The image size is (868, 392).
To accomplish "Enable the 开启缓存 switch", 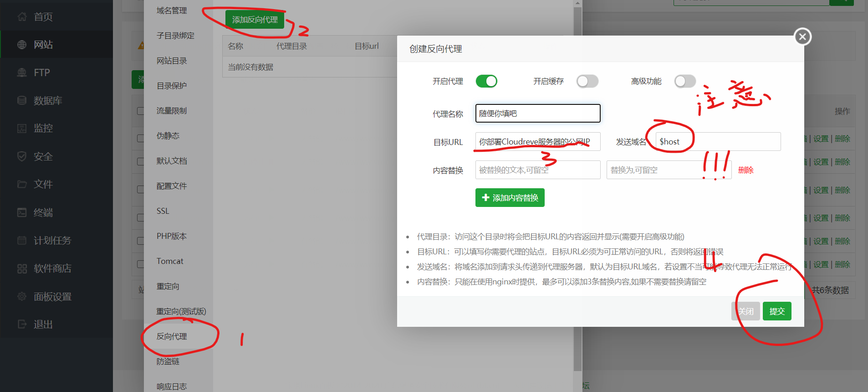I will 587,81.
